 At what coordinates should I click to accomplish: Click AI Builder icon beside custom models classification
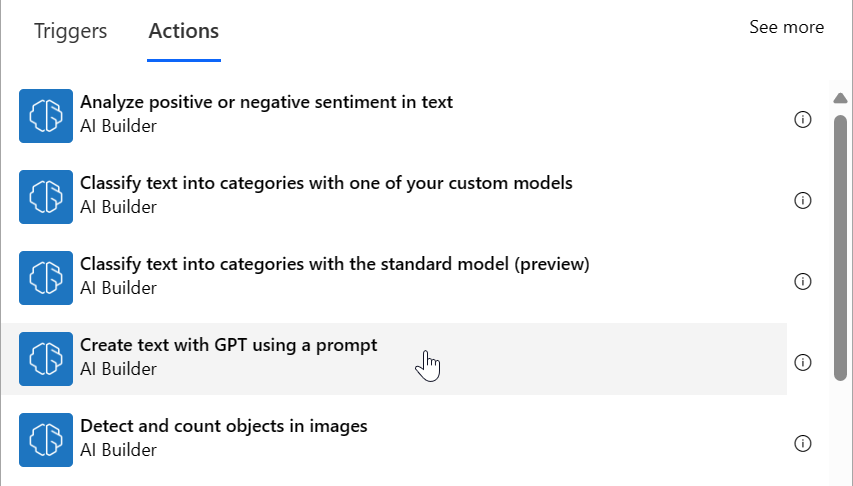coord(46,196)
